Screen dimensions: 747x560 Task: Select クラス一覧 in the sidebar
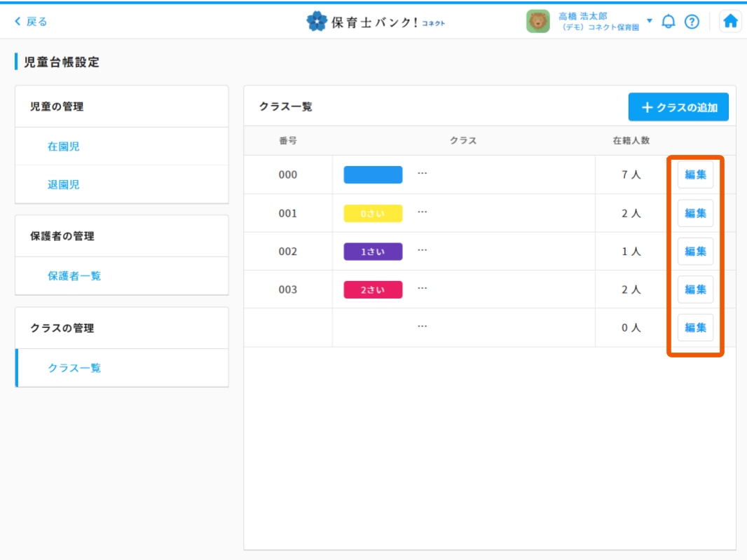click(x=74, y=367)
